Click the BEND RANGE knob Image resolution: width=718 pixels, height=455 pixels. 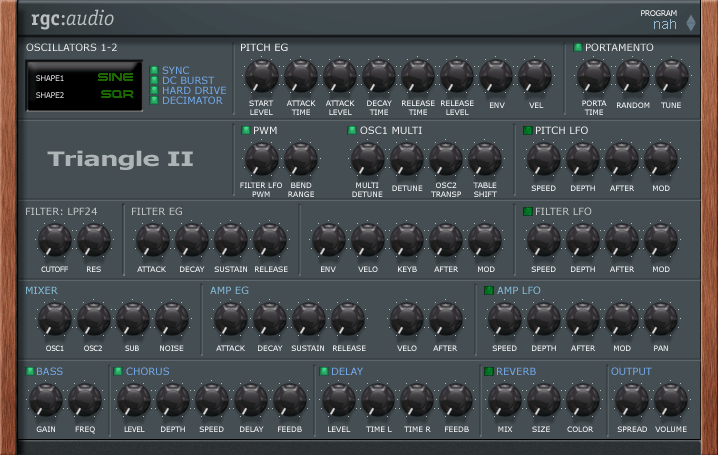click(301, 159)
